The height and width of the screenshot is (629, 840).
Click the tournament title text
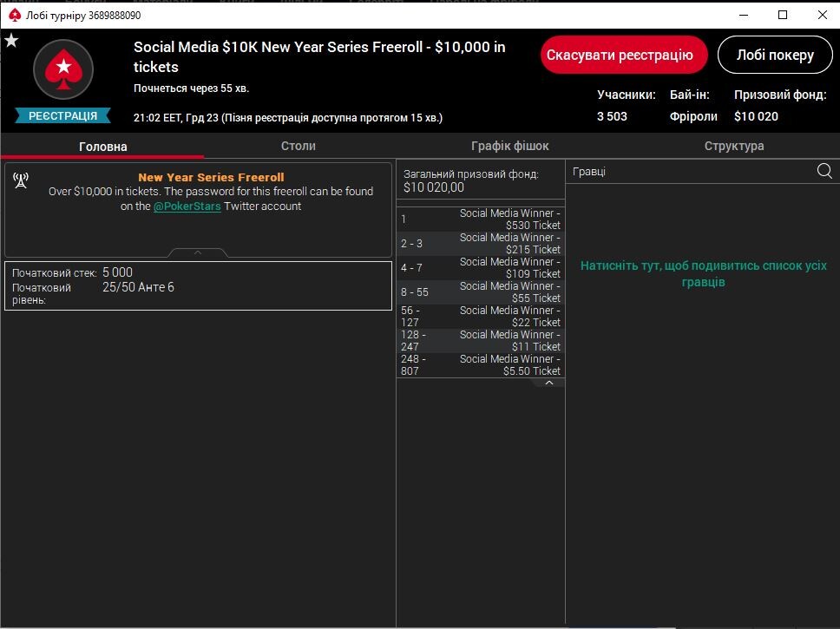pos(319,56)
